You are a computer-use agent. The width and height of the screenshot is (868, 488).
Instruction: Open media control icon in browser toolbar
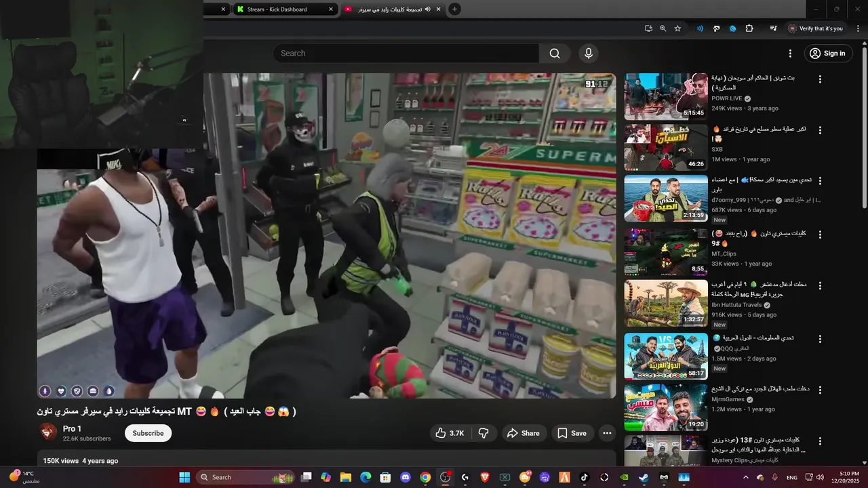[773, 28]
